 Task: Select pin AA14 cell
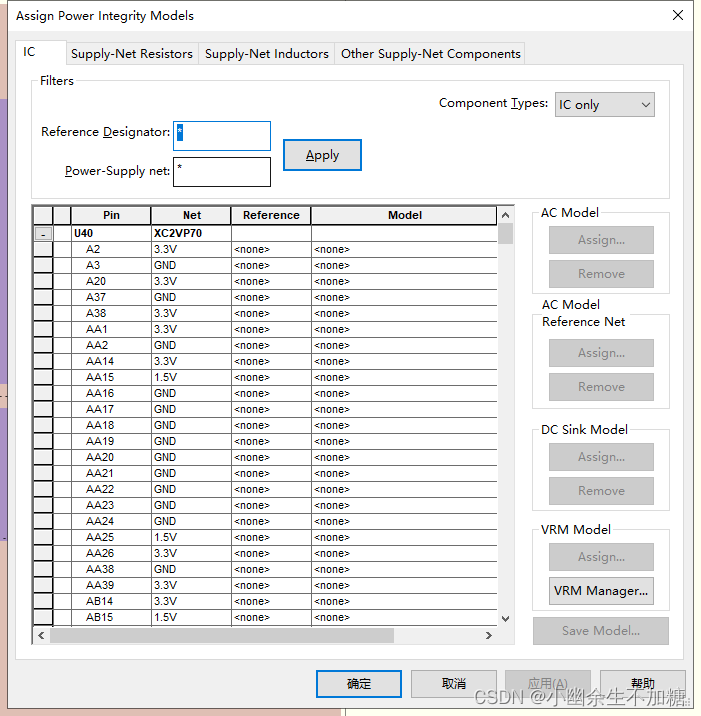point(111,361)
